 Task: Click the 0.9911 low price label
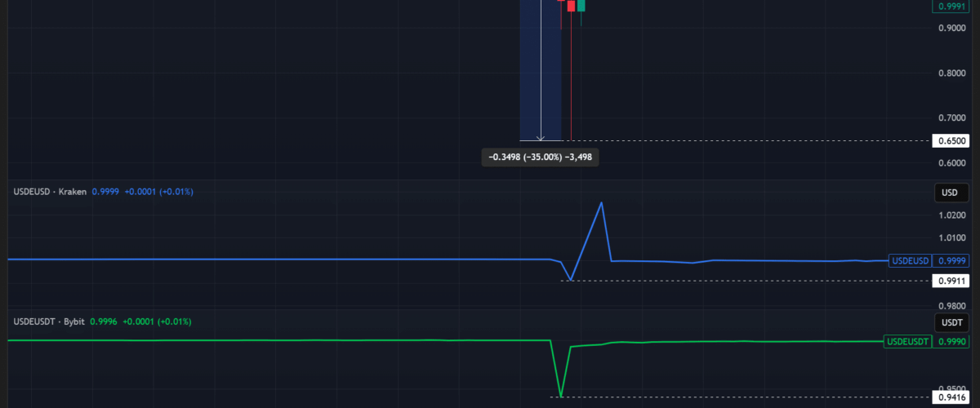[951, 281]
